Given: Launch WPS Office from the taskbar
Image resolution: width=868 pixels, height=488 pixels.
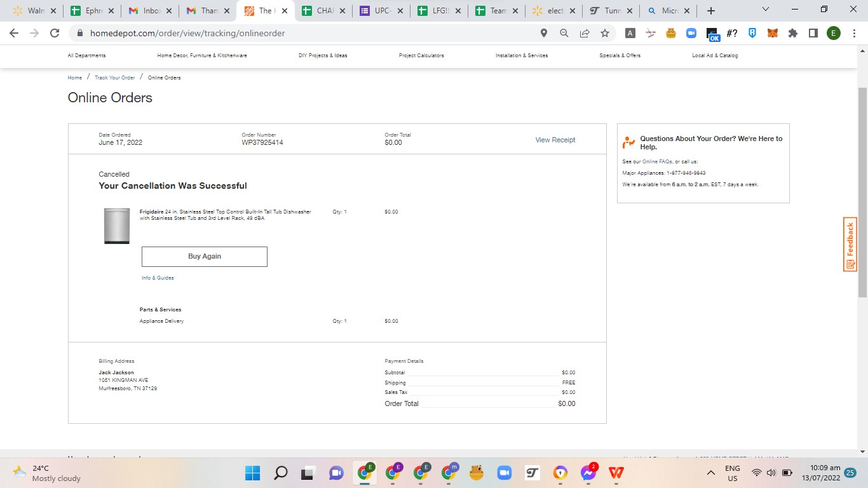Looking at the screenshot, I should click(616, 473).
